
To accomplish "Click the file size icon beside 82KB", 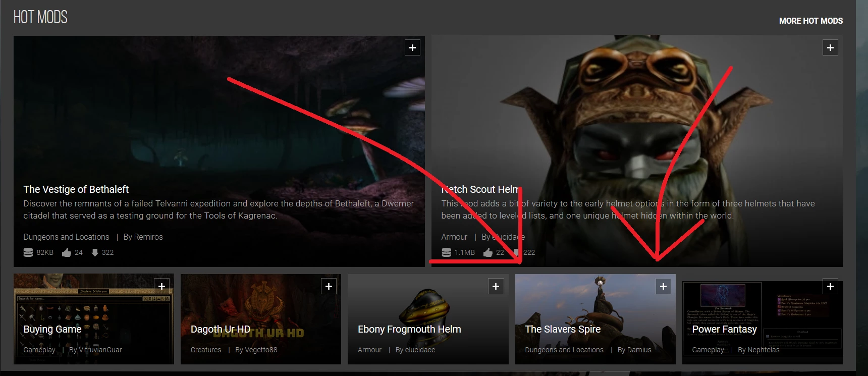I will click(28, 252).
